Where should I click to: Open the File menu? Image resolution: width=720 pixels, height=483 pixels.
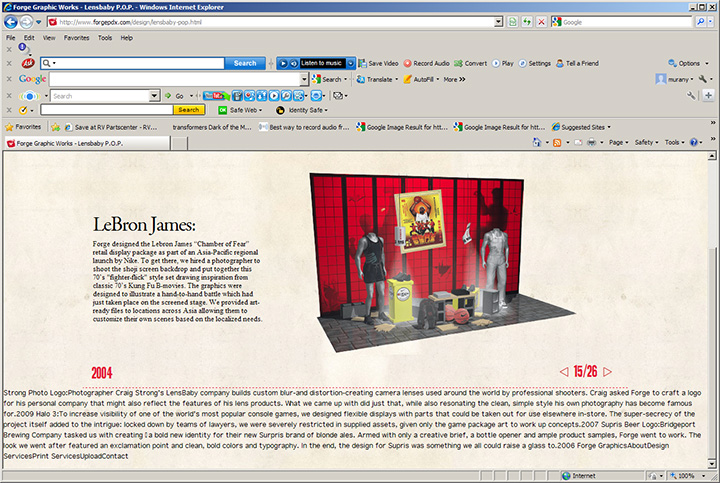(x=10, y=38)
